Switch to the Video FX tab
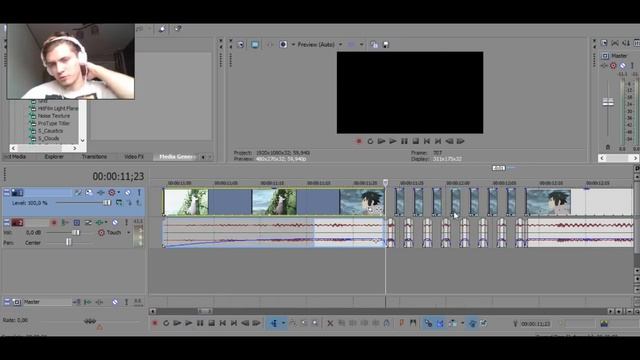The height and width of the screenshot is (360, 640). (134, 157)
